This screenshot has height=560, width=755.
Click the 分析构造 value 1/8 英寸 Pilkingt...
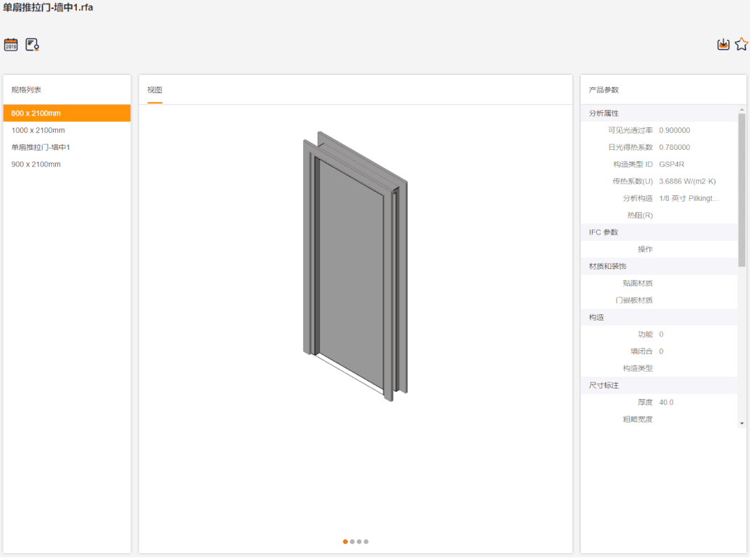pyautogui.click(x=689, y=199)
